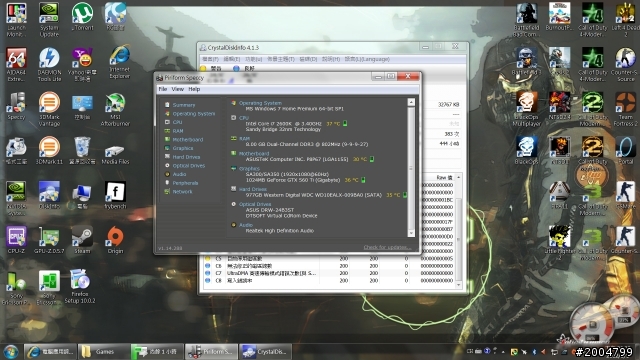640x360 pixels.
Task: Open Little Fighter 2 desktop icon
Action: coord(560,243)
